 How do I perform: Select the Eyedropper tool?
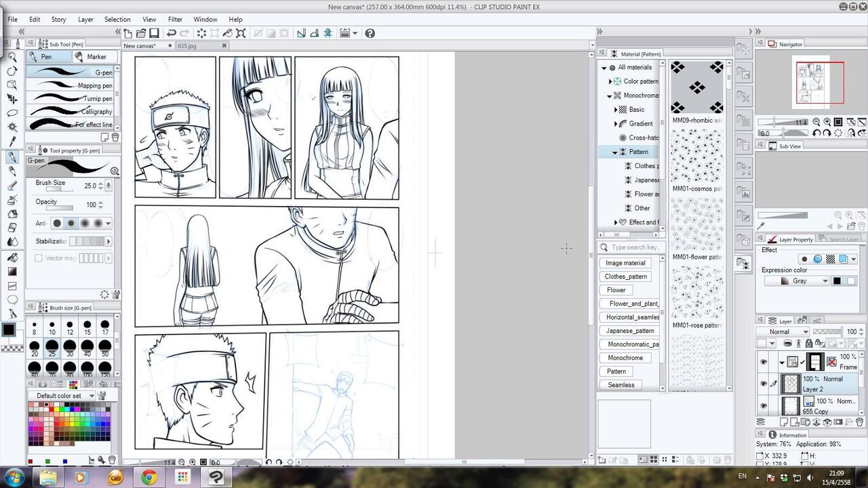point(12,141)
